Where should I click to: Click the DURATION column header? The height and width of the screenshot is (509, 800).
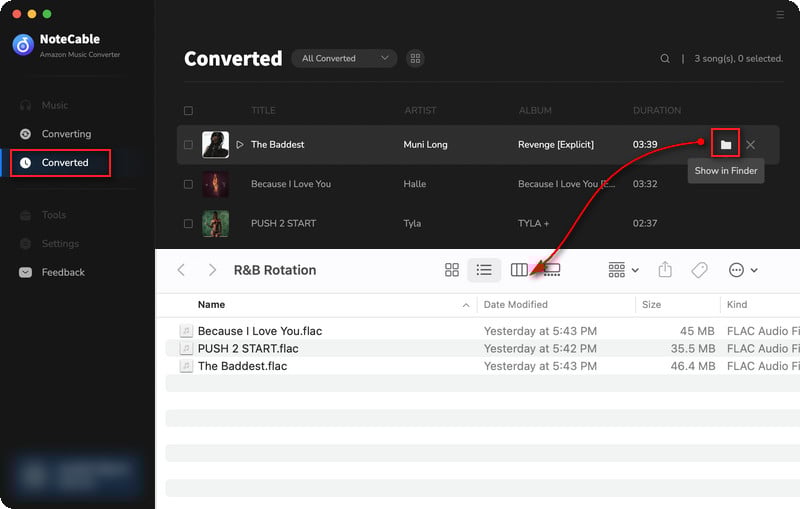point(657,110)
